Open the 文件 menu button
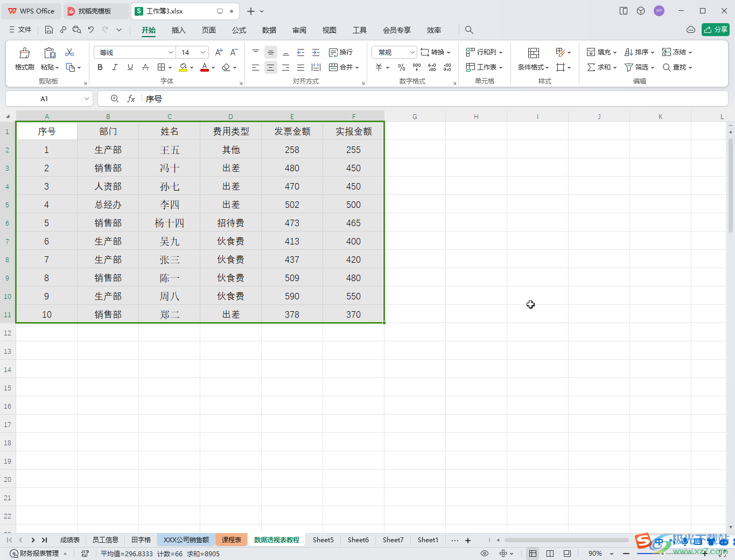This screenshot has width=735, height=560. point(20,30)
